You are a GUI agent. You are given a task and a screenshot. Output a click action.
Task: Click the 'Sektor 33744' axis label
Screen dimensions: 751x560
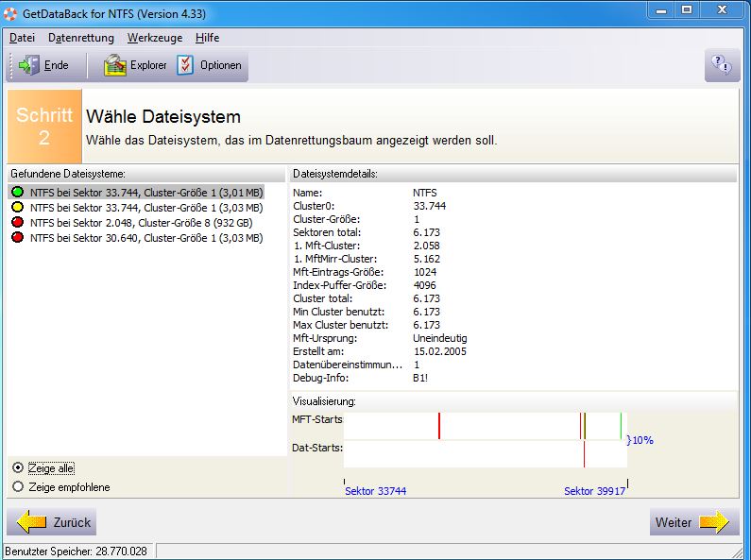point(376,491)
